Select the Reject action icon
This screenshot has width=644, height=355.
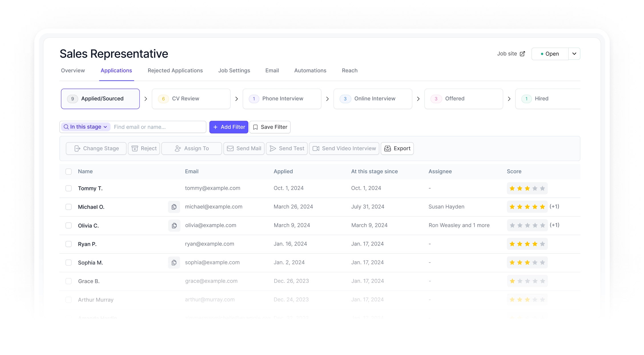click(x=134, y=148)
